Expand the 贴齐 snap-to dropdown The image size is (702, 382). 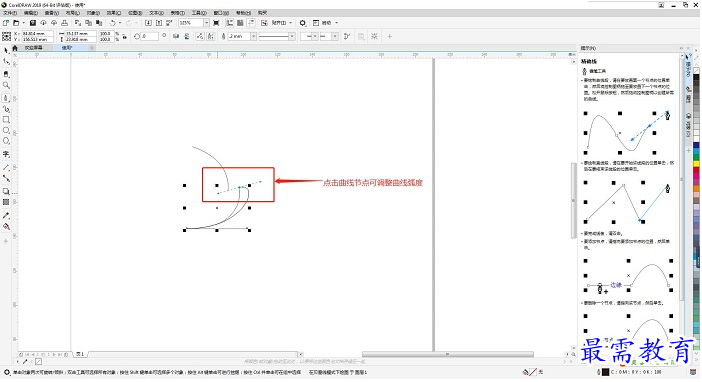(x=290, y=23)
